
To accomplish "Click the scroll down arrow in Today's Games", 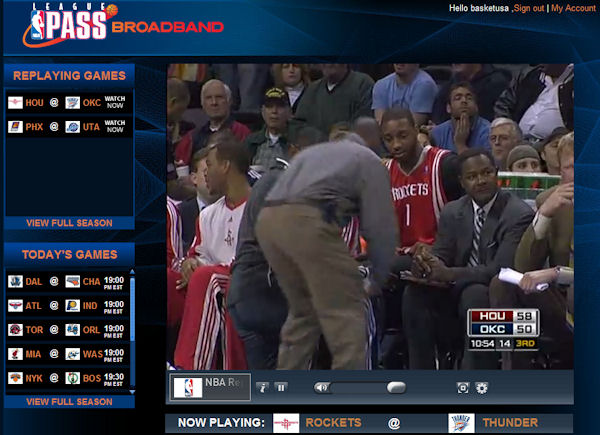I will [x=132, y=392].
